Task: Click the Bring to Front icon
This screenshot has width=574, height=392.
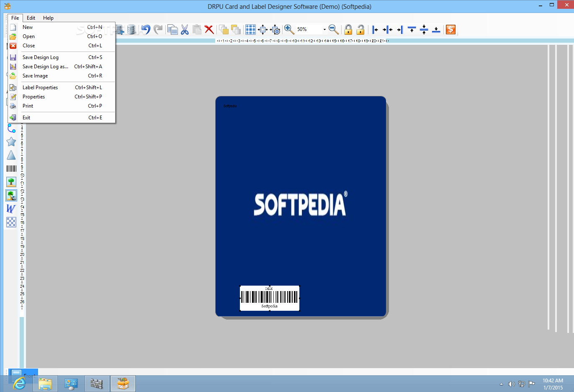Action: pos(224,29)
